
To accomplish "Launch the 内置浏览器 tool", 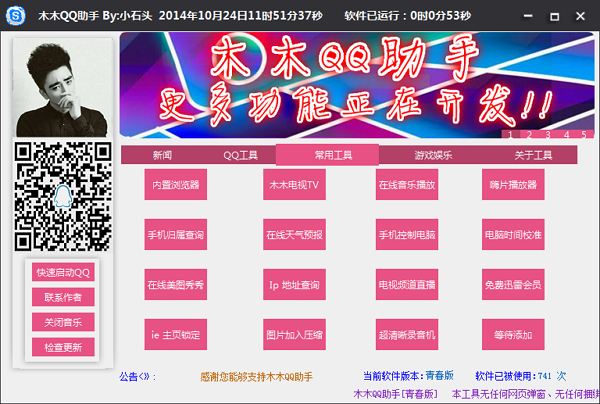I will pyautogui.click(x=176, y=184).
